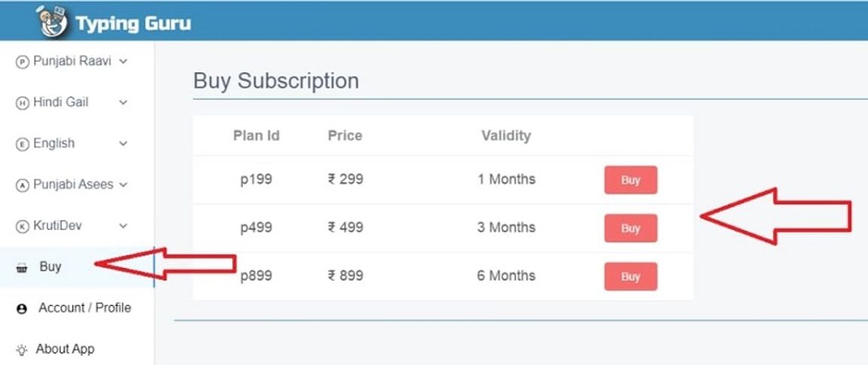Click the Punjabi Raavi circled P icon
868x365 pixels.
click(22, 62)
